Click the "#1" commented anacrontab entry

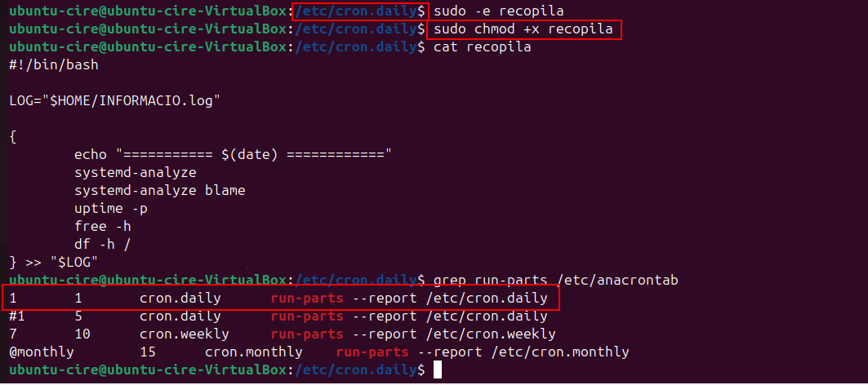[x=17, y=316]
